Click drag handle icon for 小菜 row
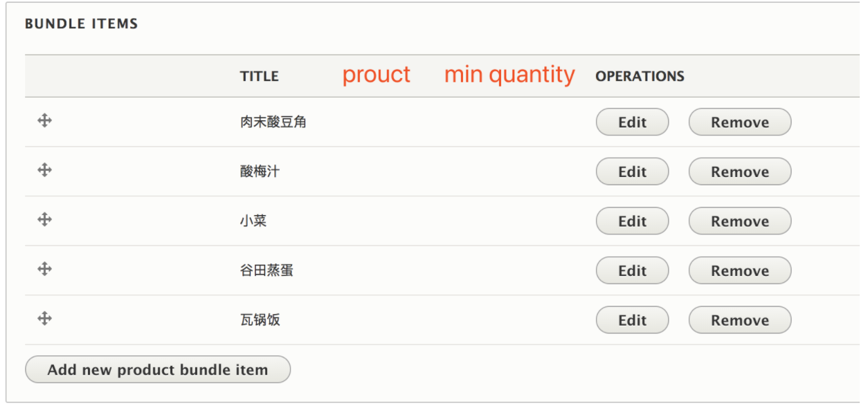868x408 pixels. pos(45,220)
